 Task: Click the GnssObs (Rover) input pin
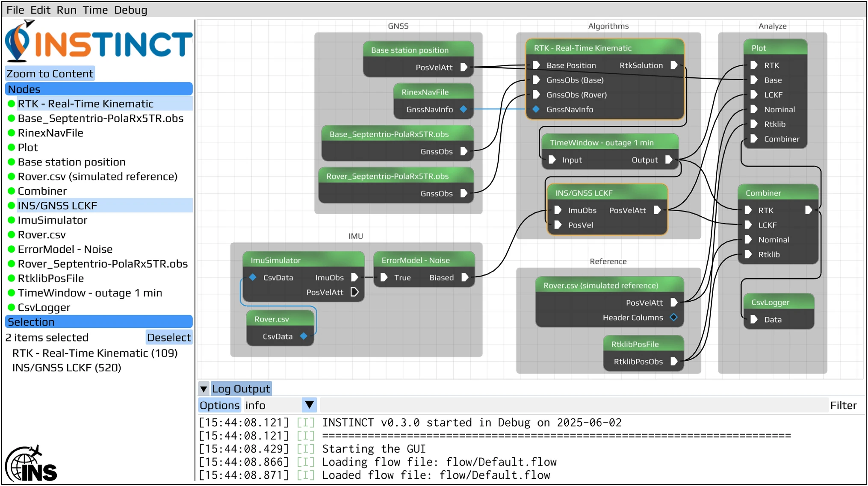click(x=536, y=94)
